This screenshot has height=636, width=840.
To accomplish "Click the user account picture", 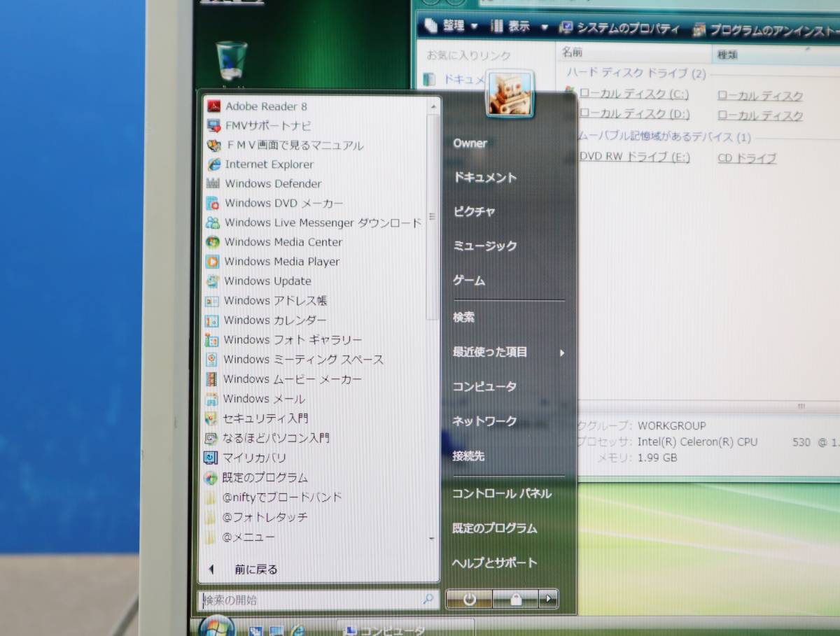I will (x=510, y=93).
